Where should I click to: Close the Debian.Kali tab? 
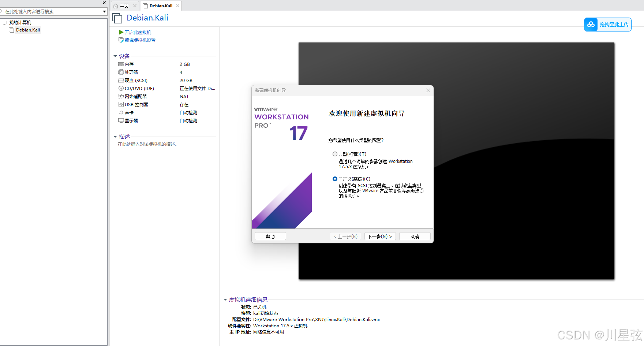click(x=177, y=6)
